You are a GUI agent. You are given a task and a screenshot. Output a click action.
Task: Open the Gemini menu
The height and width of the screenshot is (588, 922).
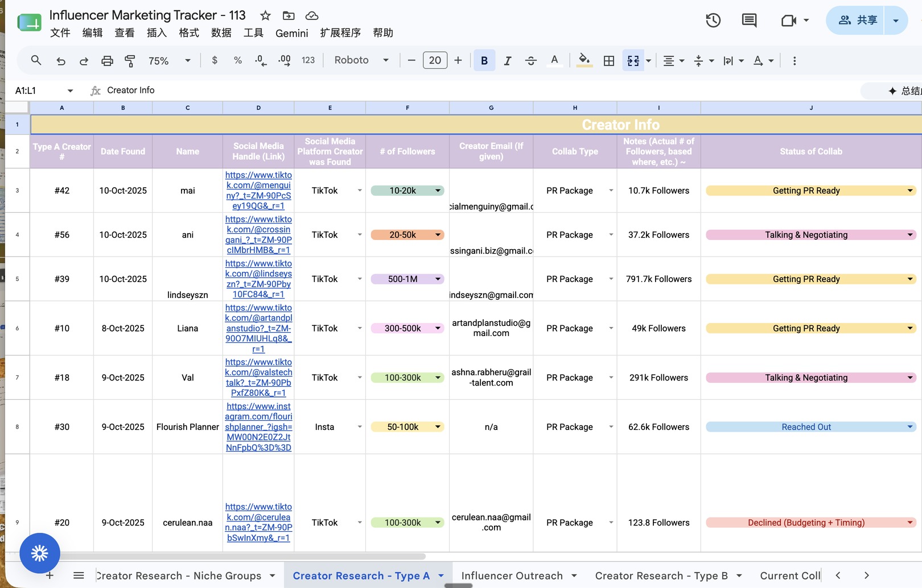click(292, 33)
